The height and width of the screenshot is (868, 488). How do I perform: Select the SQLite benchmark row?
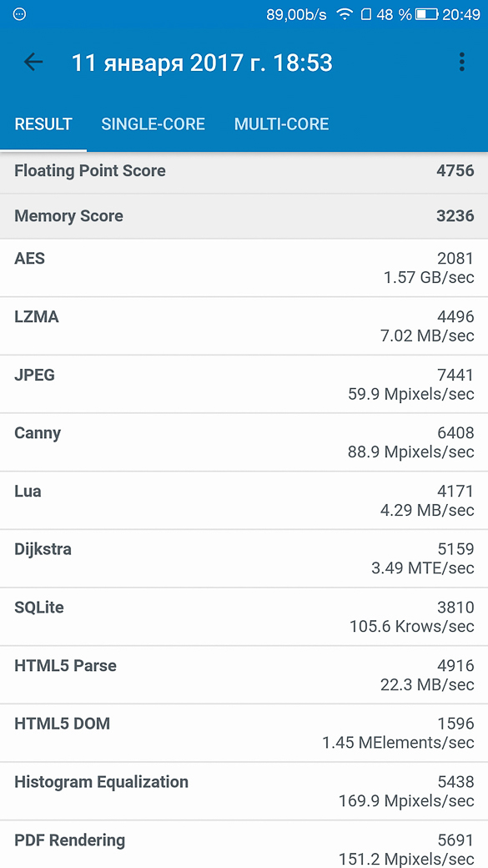(244, 617)
